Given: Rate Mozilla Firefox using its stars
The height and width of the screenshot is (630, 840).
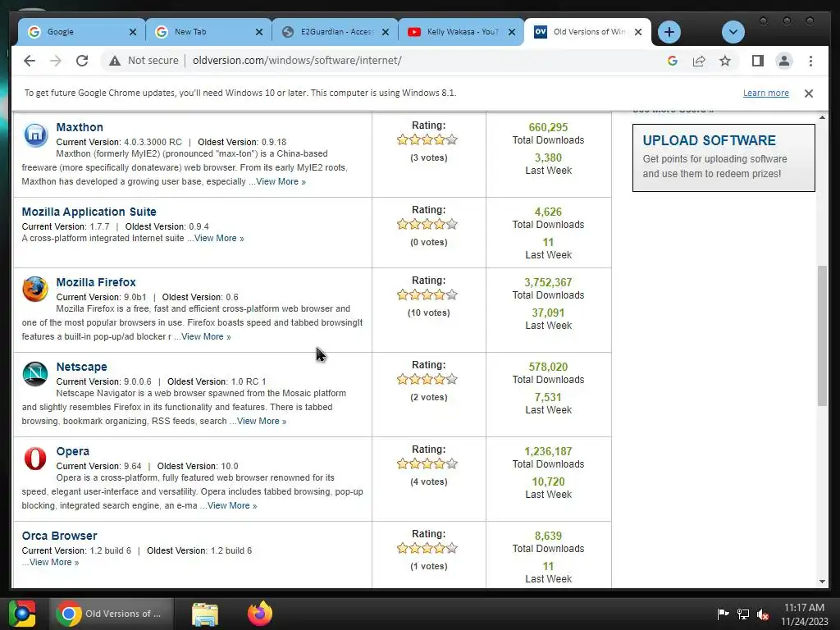Looking at the screenshot, I should click(427, 295).
